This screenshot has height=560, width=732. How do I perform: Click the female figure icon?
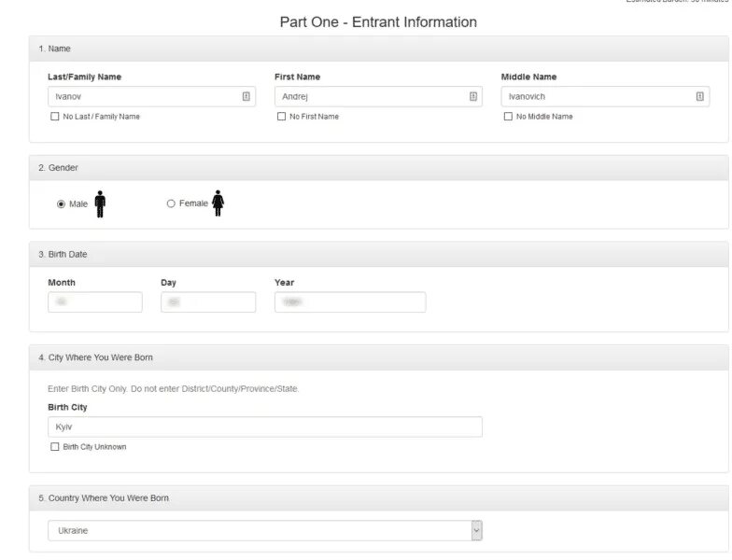[218, 203]
